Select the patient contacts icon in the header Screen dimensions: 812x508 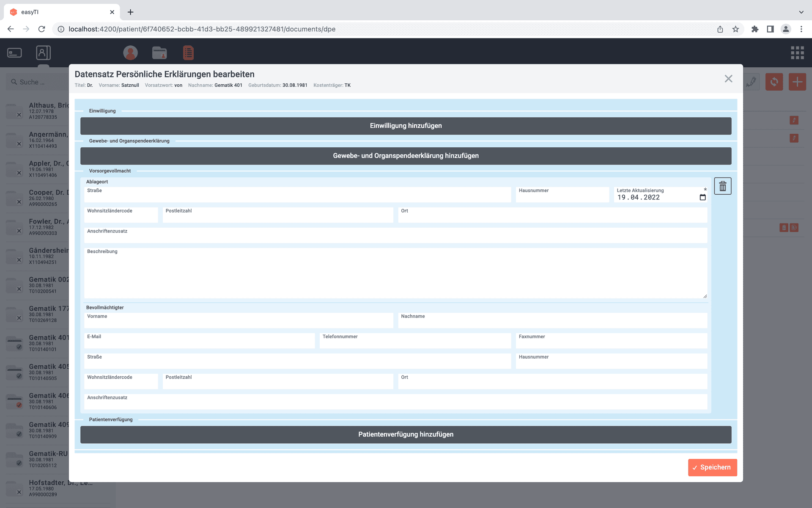pyautogui.click(x=43, y=53)
